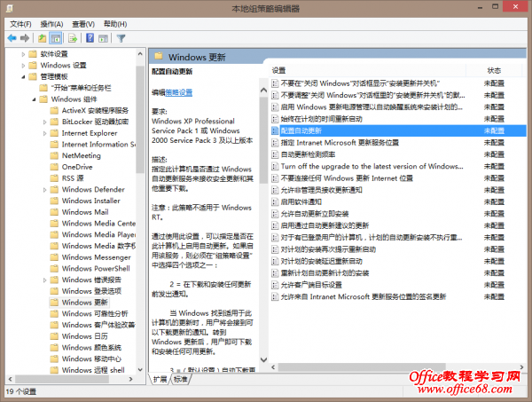Click the app icon in the title bar
The width and height of the screenshot is (532, 402).
[x=10, y=8]
